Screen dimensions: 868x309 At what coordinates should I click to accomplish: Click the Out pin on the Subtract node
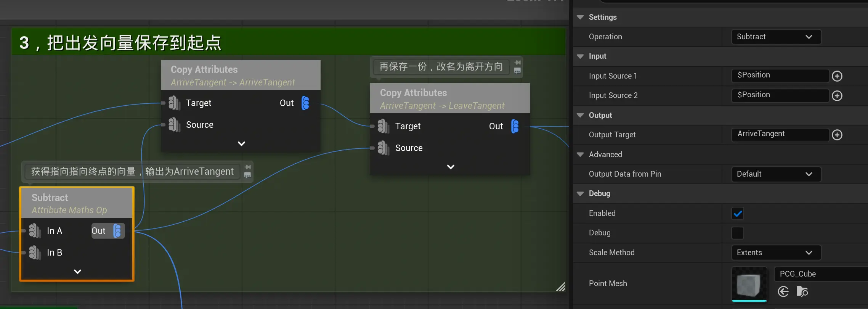click(117, 231)
